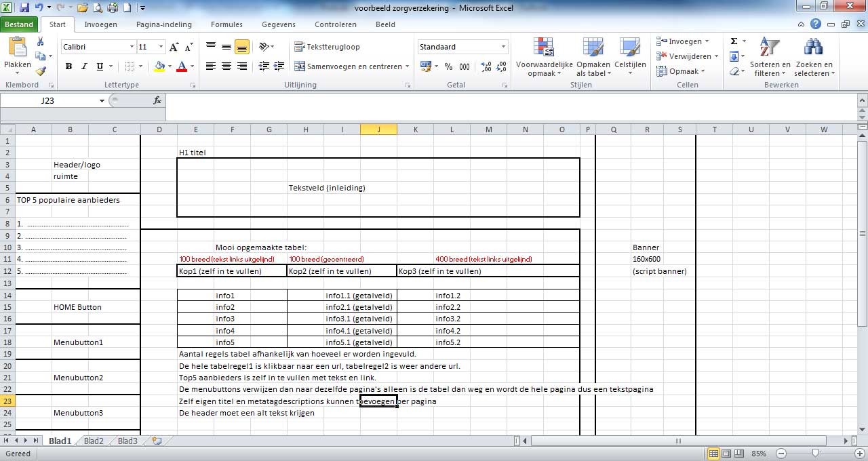Click Tekstterugloop wrap text button
The image size is (868, 461).
tap(328, 47)
